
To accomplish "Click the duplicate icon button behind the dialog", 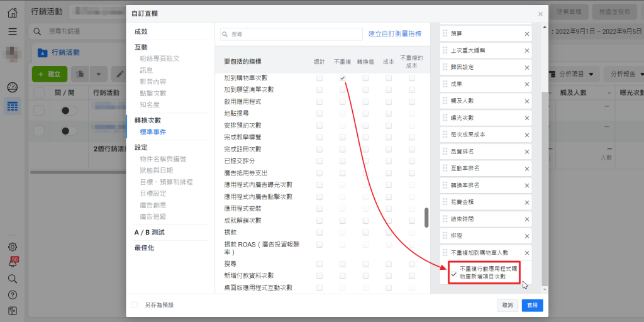I will (x=80, y=74).
